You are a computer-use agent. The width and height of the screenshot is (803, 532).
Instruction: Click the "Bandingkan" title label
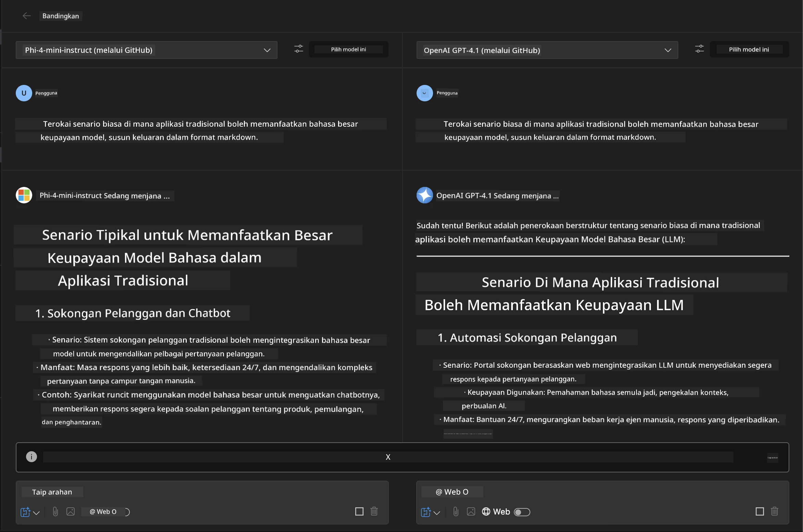click(61, 16)
